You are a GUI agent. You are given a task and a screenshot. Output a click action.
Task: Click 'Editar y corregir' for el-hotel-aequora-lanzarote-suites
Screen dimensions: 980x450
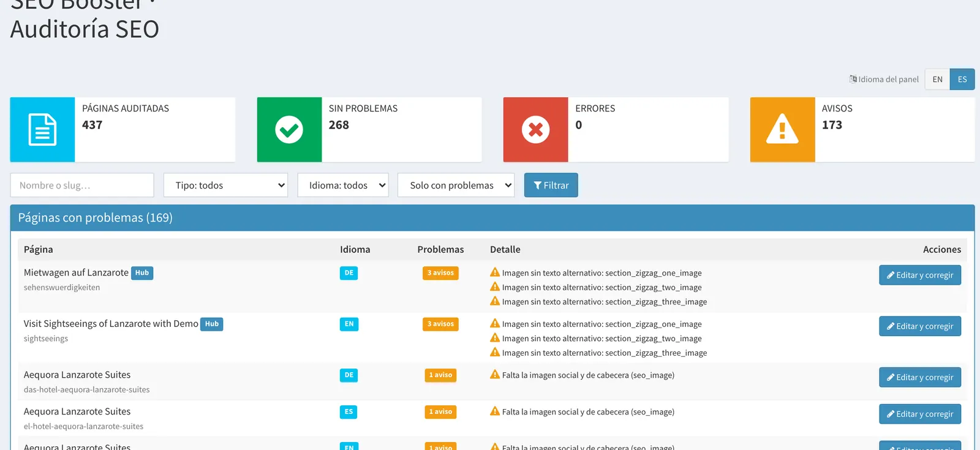click(920, 414)
